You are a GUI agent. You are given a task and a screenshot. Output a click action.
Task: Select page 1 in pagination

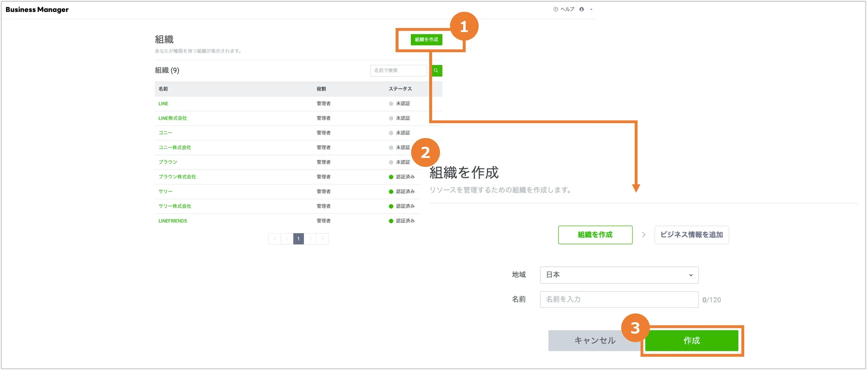pyautogui.click(x=298, y=239)
